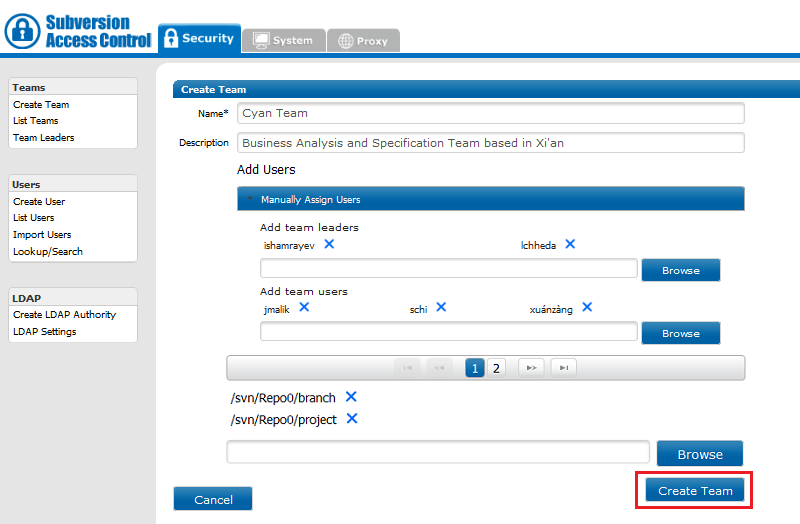800x524 pixels.
Task: Switch to the Proxy tab
Action: pyautogui.click(x=363, y=41)
